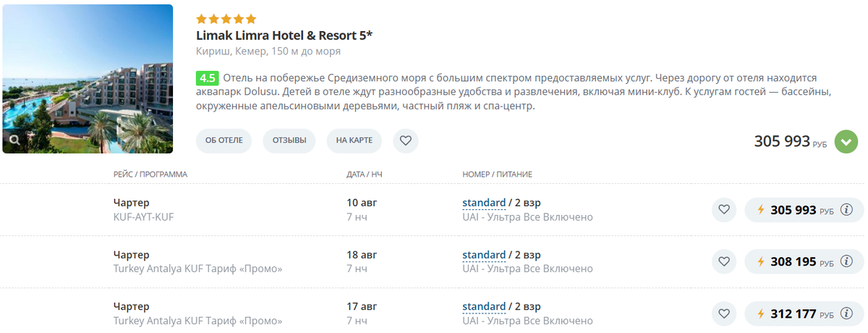Open standard room details for 10 авг

(x=484, y=203)
